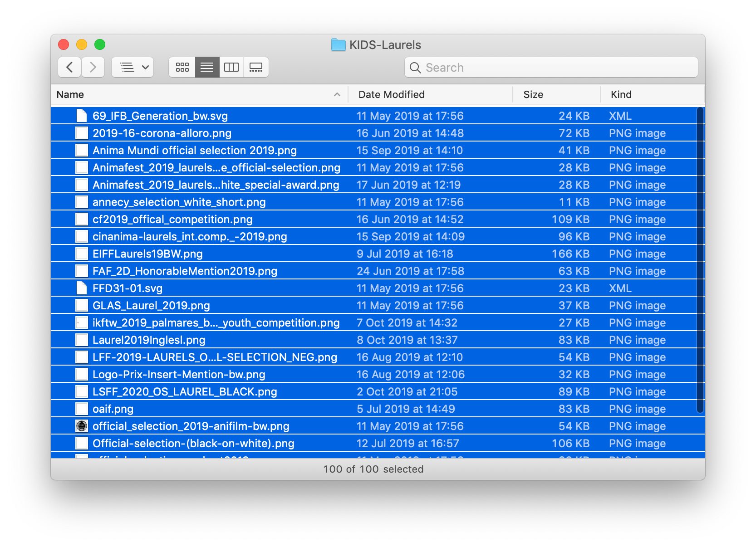Screen dimensions: 756x547
Task: Click the official_selection_2019-anifilm-bw.png file icon
Action: tap(82, 426)
